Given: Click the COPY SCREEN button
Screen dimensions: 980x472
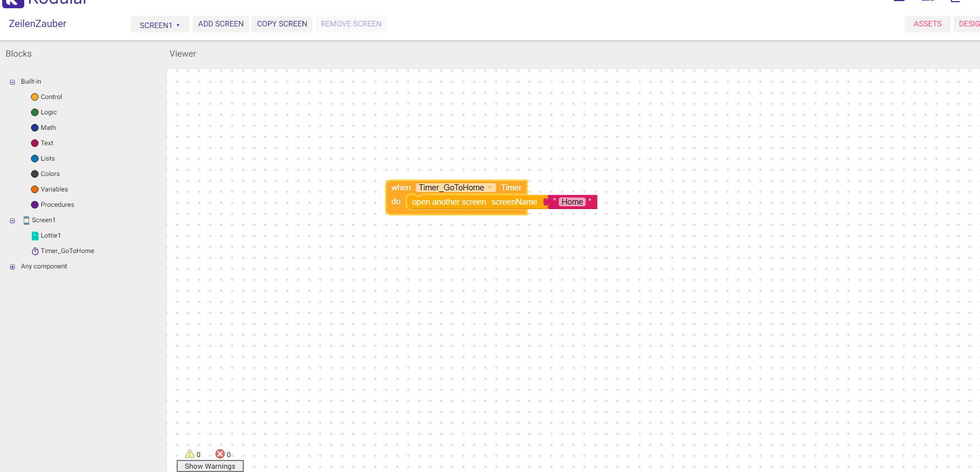Looking at the screenshot, I should (x=282, y=24).
